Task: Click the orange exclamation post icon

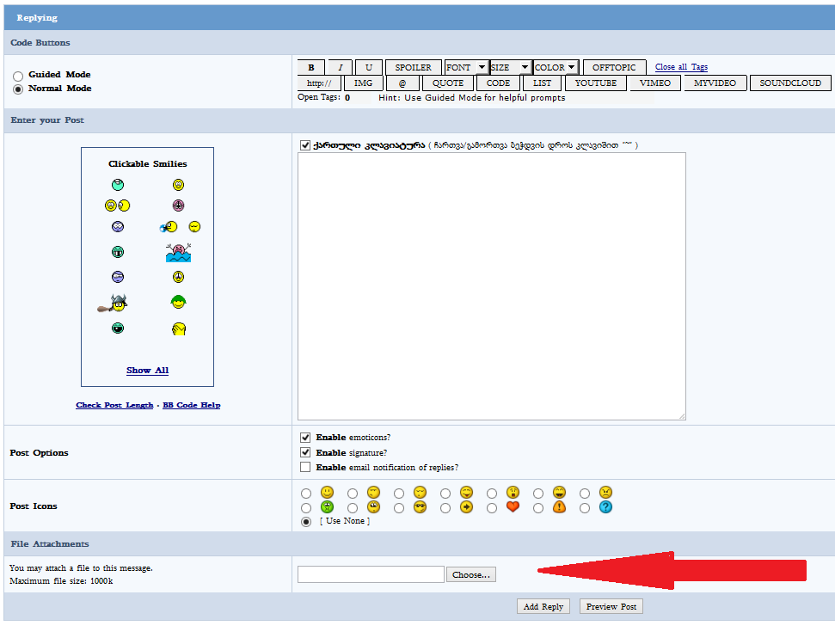Action: [559, 506]
